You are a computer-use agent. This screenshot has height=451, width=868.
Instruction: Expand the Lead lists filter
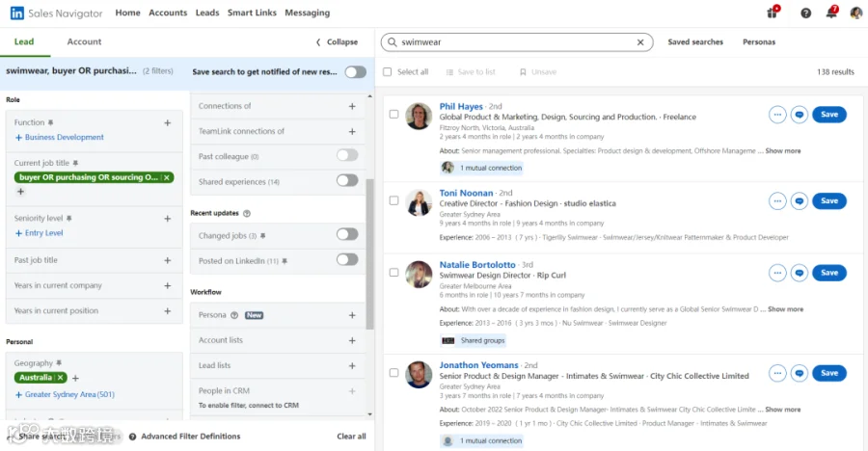(x=352, y=366)
